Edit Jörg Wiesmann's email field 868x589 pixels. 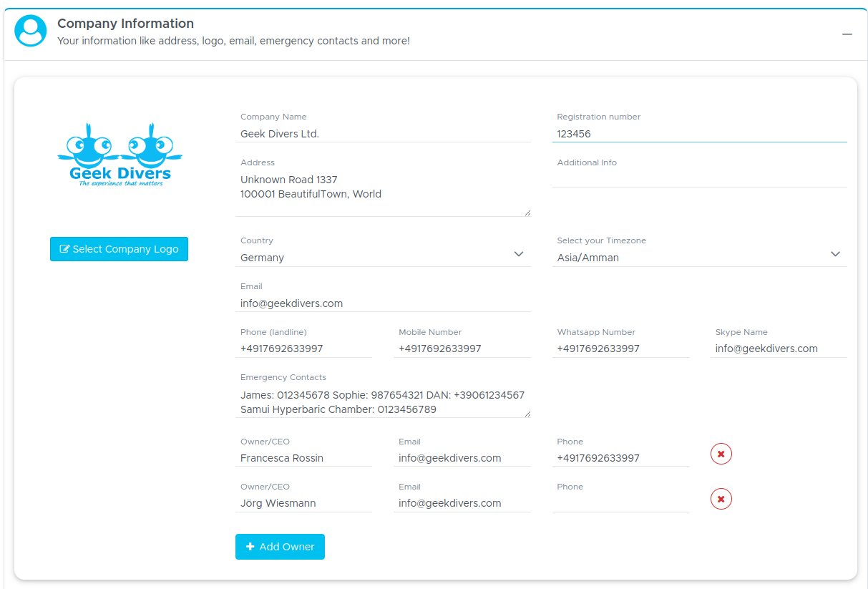(x=462, y=503)
